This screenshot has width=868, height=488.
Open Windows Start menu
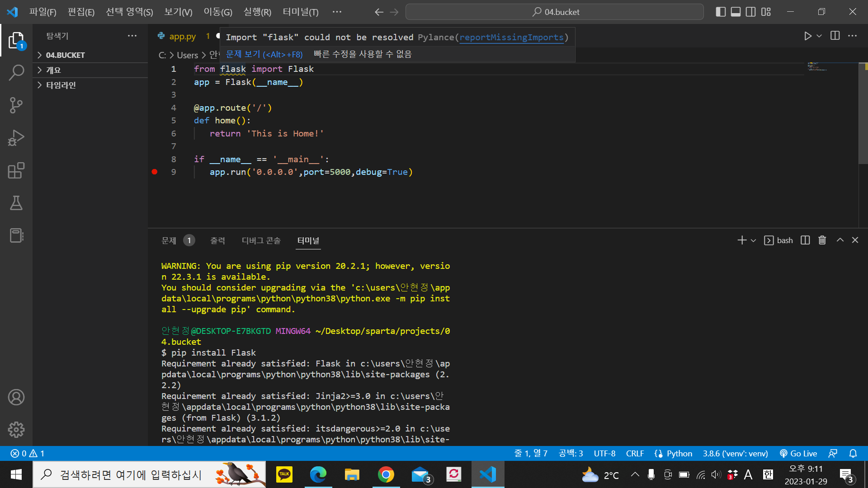click(16, 474)
